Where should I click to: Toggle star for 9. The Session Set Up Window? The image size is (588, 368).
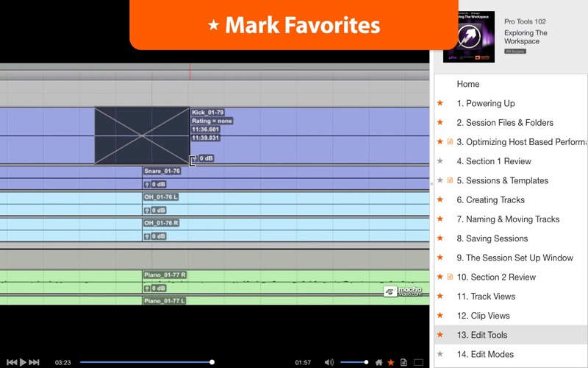(440, 257)
